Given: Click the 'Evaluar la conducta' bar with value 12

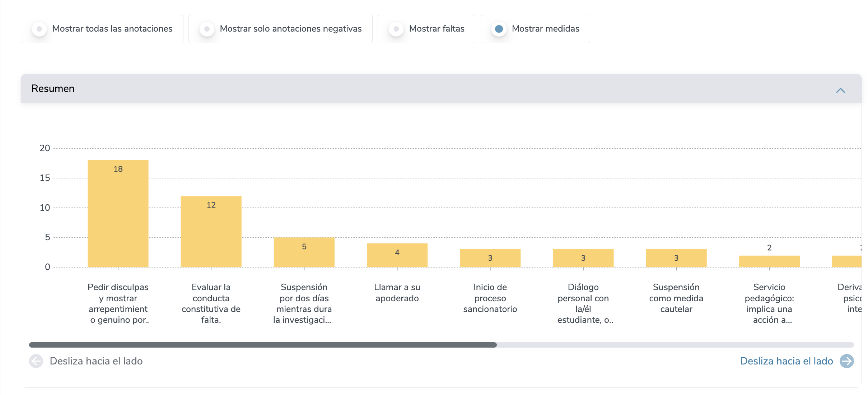Looking at the screenshot, I should pos(211,233).
